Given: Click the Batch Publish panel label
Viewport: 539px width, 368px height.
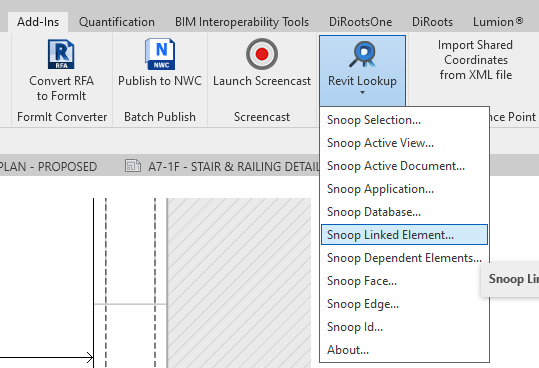Looking at the screenshot, I should click(x=160, y=117).
